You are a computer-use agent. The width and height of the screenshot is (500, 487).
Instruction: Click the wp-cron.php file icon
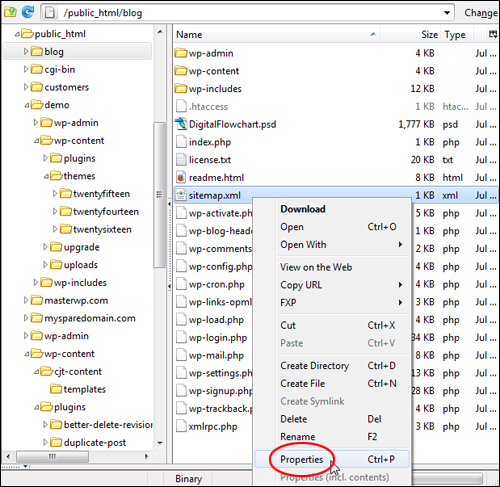click(x=181, y=284)
